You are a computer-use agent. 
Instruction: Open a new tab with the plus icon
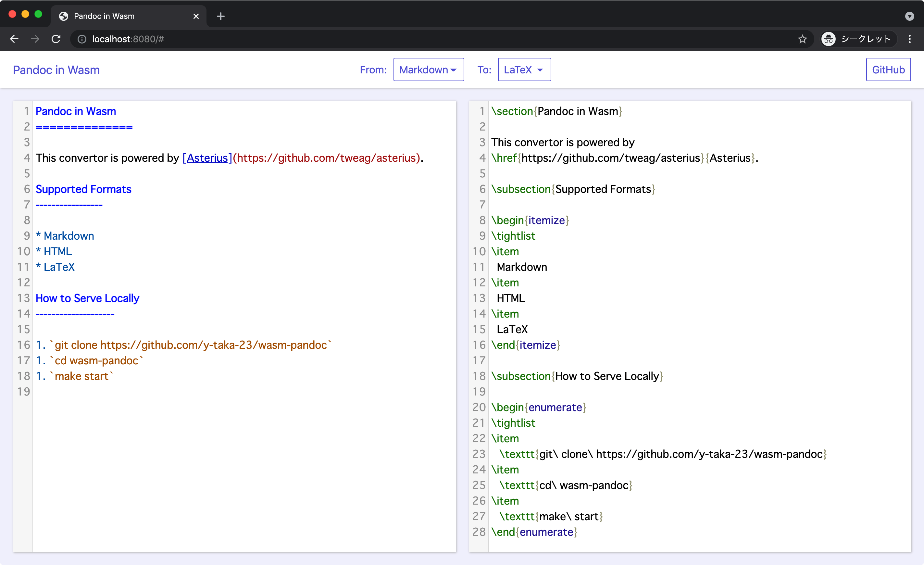220,16
